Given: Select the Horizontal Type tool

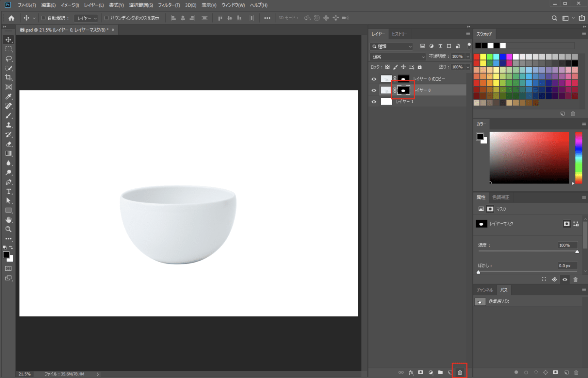Looking at the screenshot, I should tap(8, 191).
